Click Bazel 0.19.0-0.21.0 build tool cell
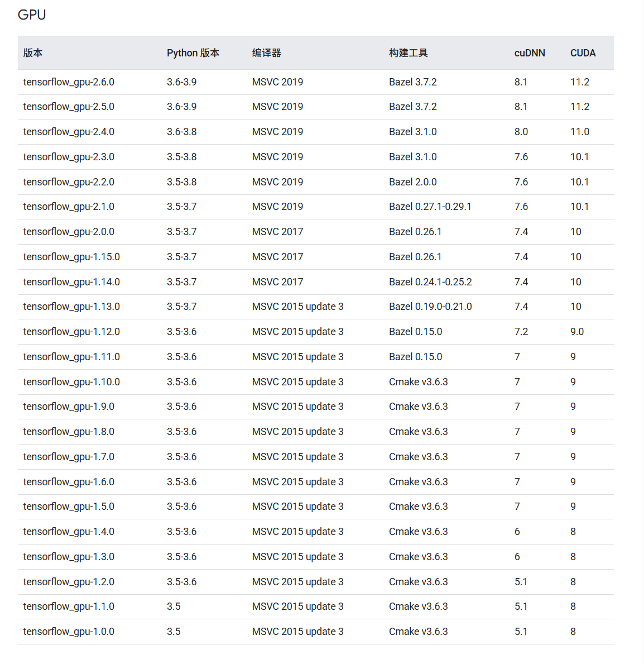 (x=430, y=307)
